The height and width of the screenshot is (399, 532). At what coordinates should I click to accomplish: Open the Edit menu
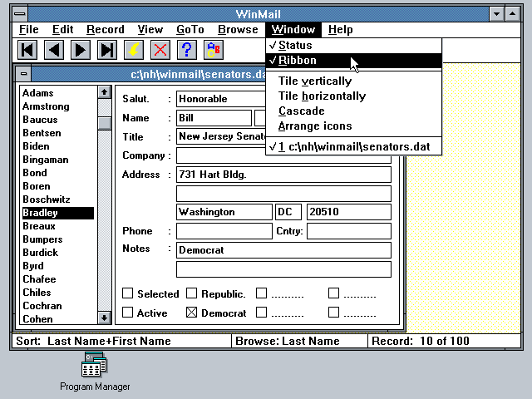coord(63,30)
